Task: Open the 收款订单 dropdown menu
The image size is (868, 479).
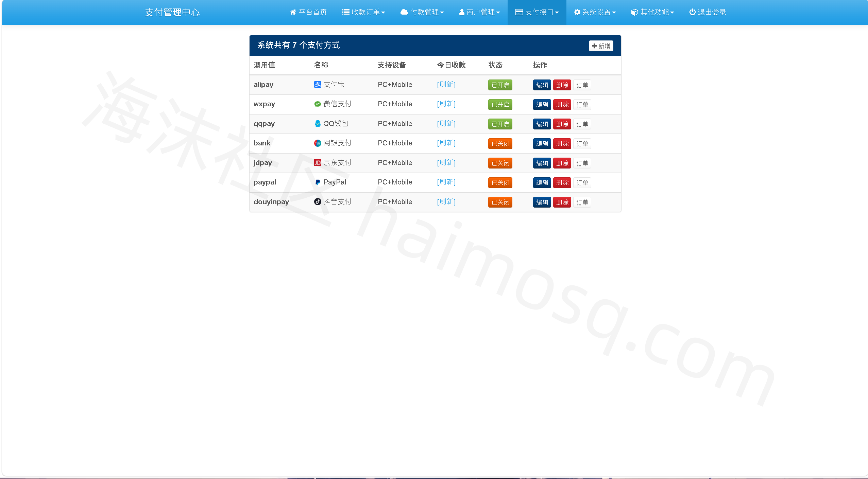Action: pos(363,12)
